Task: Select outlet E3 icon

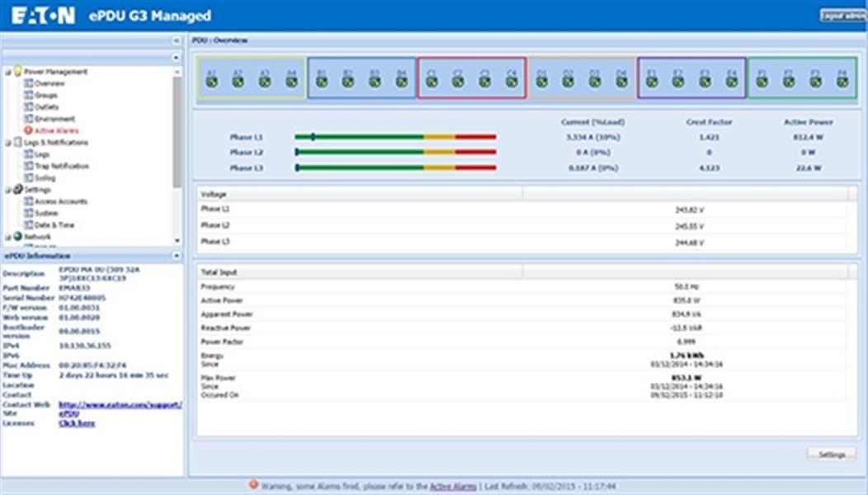Action: tap(705, 82)
